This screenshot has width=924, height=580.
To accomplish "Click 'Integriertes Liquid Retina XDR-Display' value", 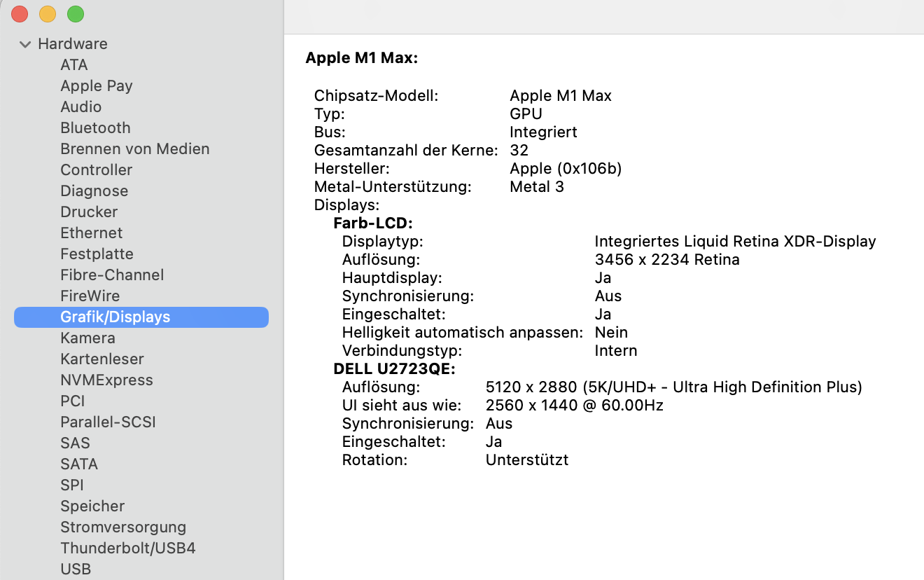I will (736, 241).
